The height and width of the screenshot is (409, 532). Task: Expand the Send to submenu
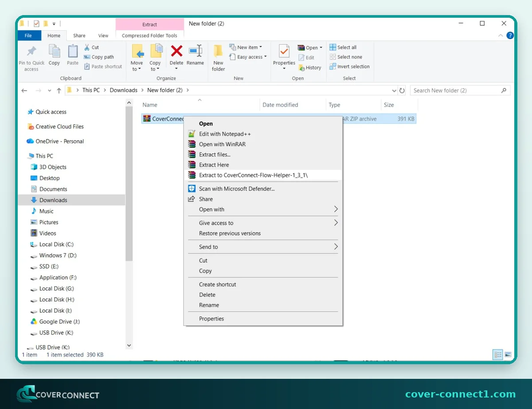[263, 247]
